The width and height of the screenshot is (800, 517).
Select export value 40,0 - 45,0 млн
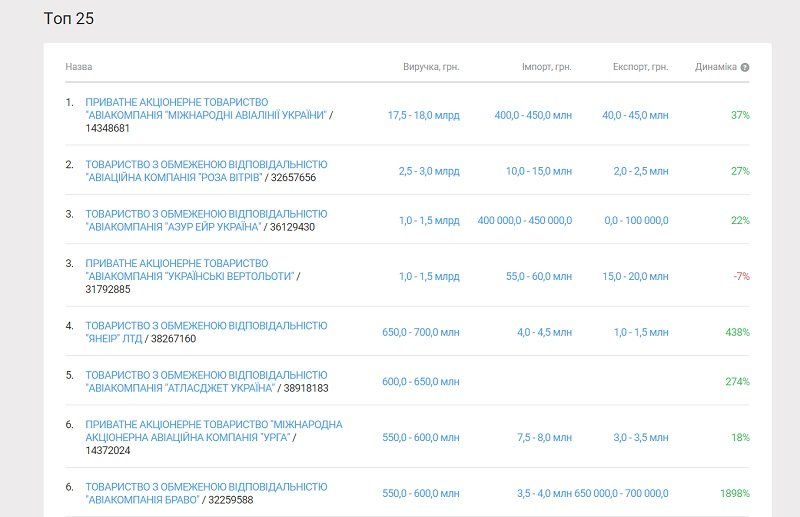tap(635, 115)
